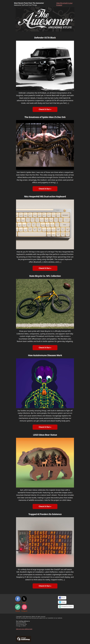The height and width of the screenshot is (644, 90).
Task: Click Check It Out under Defender OCTA
Action: pyautogui.click(x=45, y=109)
